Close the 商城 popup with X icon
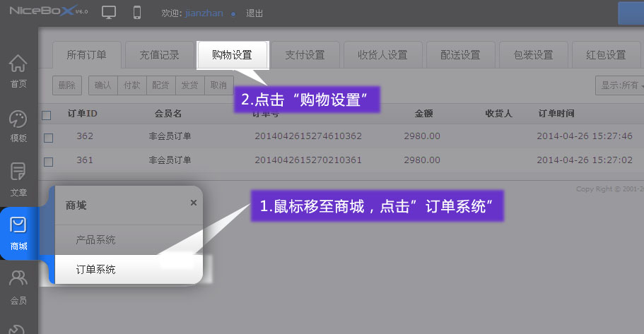Screen dimensions: 644x334 (x=194, y=203)
